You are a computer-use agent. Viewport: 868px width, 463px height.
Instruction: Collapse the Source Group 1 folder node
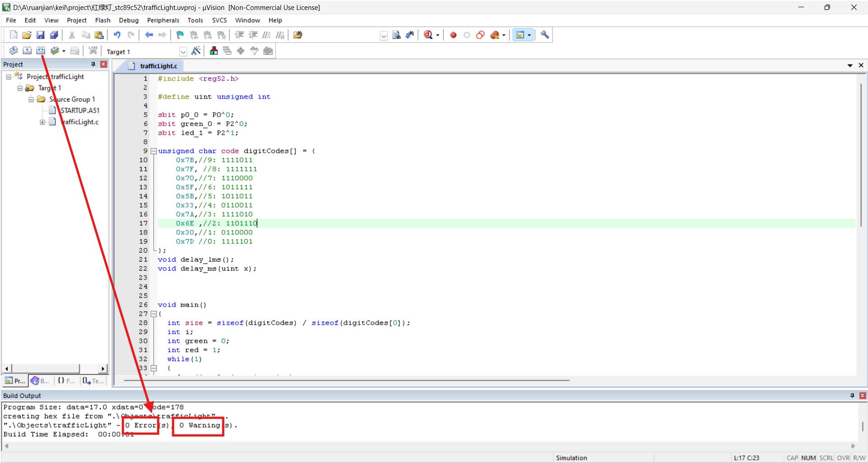[x=31, y=99]
